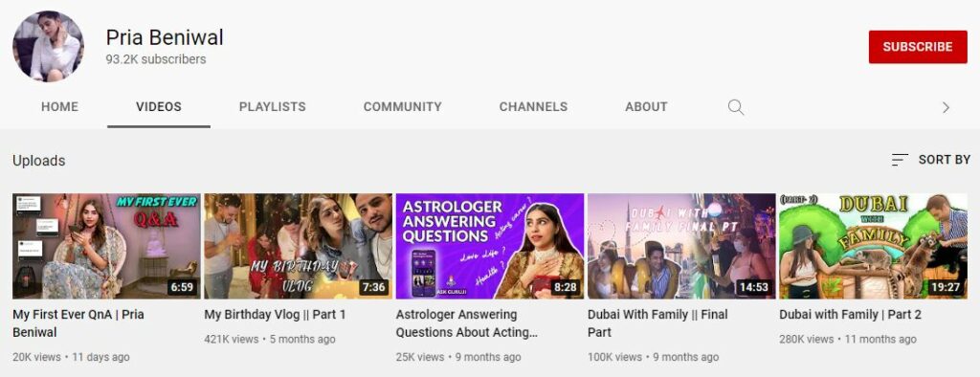Open the About tab

(x=646, y=107)
